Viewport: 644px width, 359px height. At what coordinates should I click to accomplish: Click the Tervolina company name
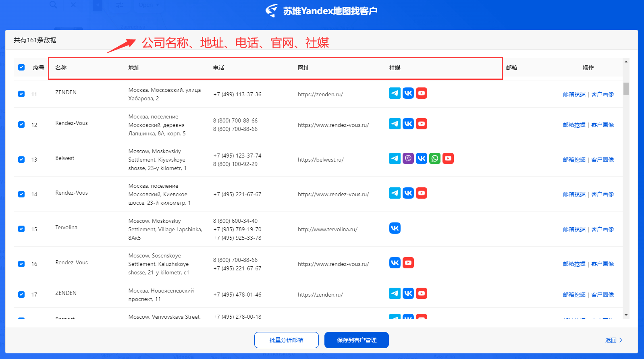66,227
